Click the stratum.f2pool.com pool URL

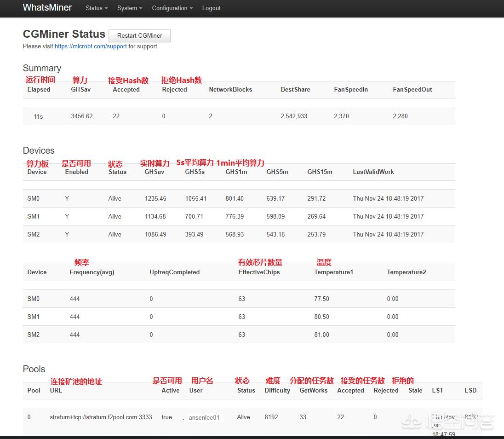tap(101, 417)
